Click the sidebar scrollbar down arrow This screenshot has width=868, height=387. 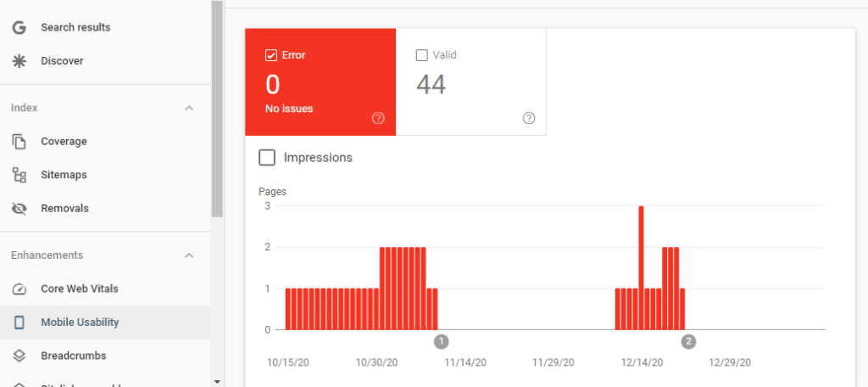coord(217,381)
